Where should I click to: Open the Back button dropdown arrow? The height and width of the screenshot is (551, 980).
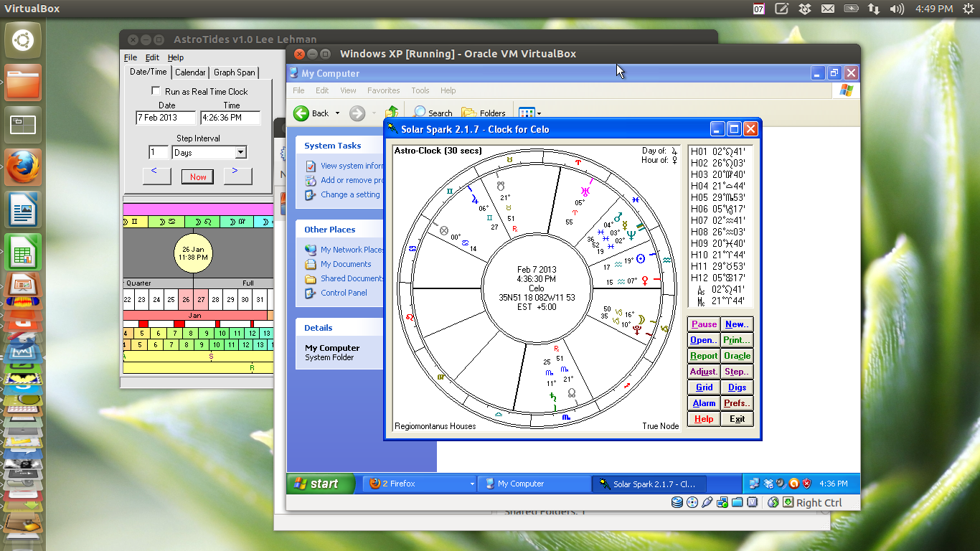pos(338,113)
